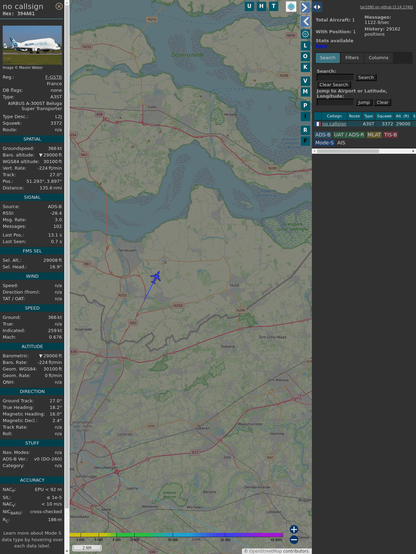Click the altitude color legend bar
416x554 pixels.
pos(176,535)
